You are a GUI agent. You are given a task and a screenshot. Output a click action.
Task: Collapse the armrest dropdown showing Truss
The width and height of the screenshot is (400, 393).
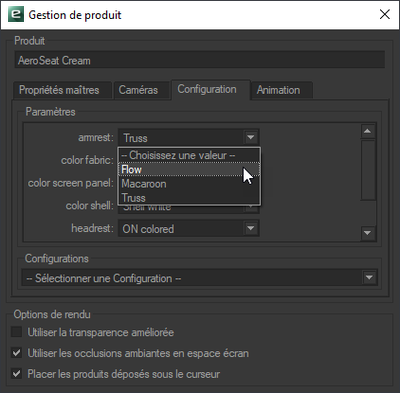[189, 137]
